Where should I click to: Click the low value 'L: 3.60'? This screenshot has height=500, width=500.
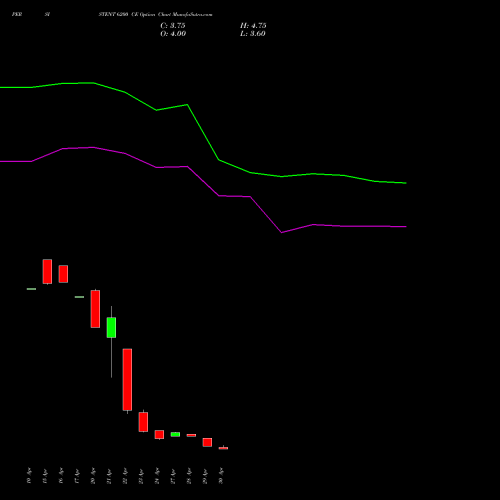coord(253,34)
